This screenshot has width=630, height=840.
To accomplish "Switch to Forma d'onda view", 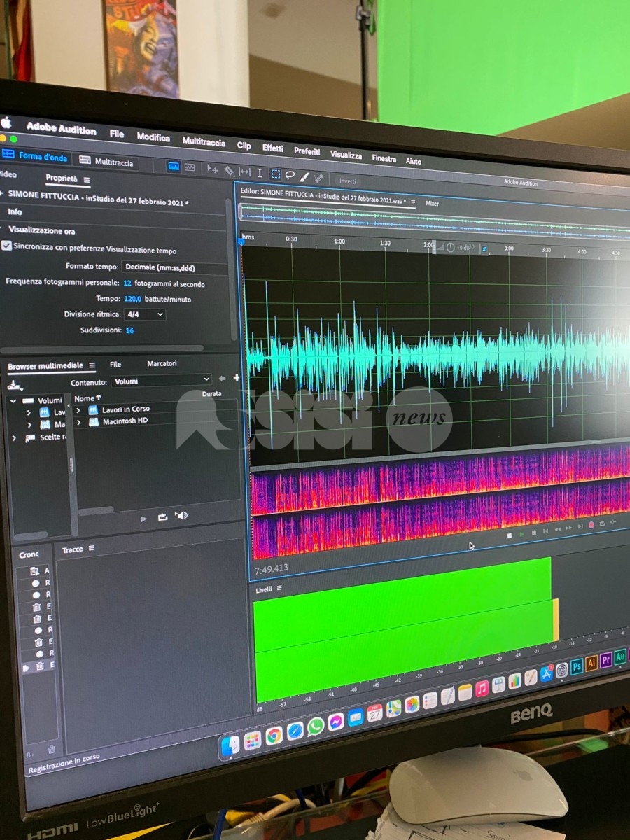I will 35,157.
